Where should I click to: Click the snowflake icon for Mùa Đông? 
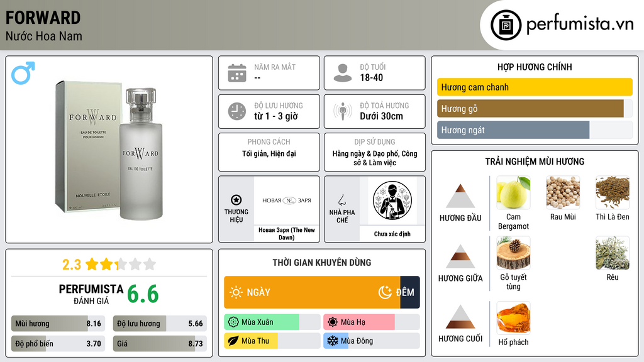pyautogui.click(x=333, y=341)
